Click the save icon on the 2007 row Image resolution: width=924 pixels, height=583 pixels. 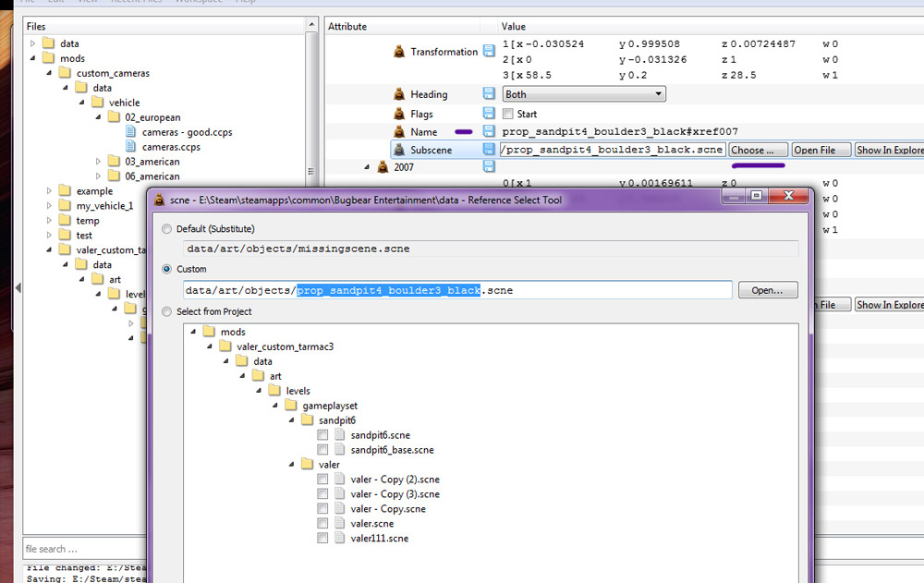tap(489, 166)
